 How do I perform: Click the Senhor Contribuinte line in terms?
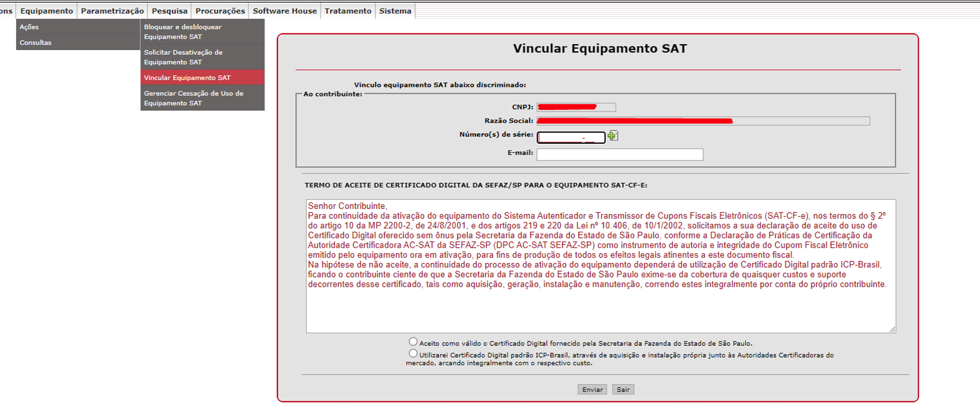pos(347,206)
